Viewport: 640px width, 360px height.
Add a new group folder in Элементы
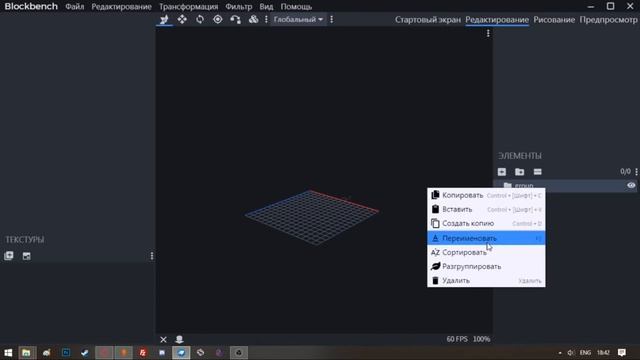tap(520, 172)
